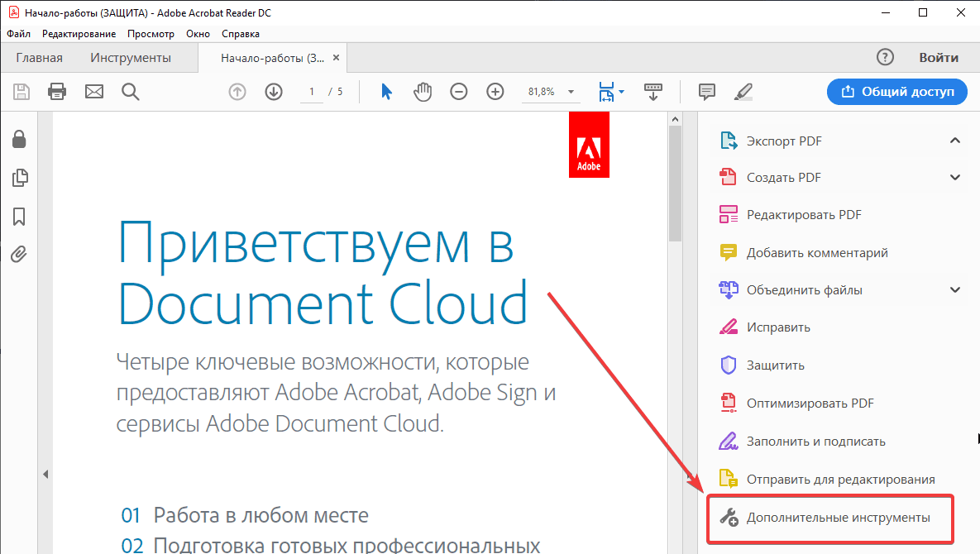Screen dimensions: 980x554
Task: Click the Zoom out minus icon
Action: pos(459,92)
